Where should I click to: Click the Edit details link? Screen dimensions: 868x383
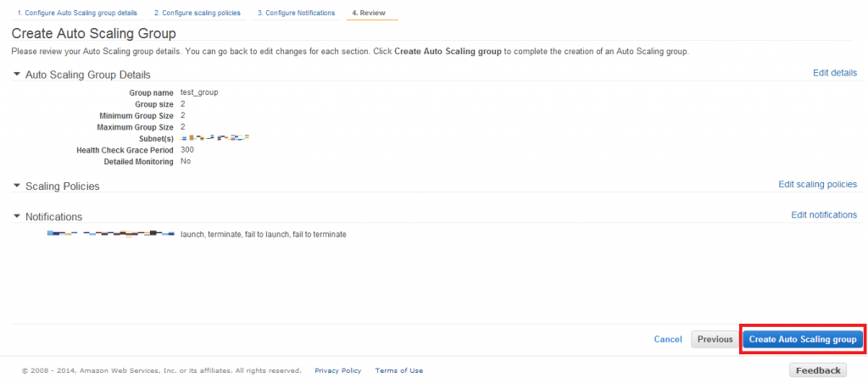[x=835, y=73]
